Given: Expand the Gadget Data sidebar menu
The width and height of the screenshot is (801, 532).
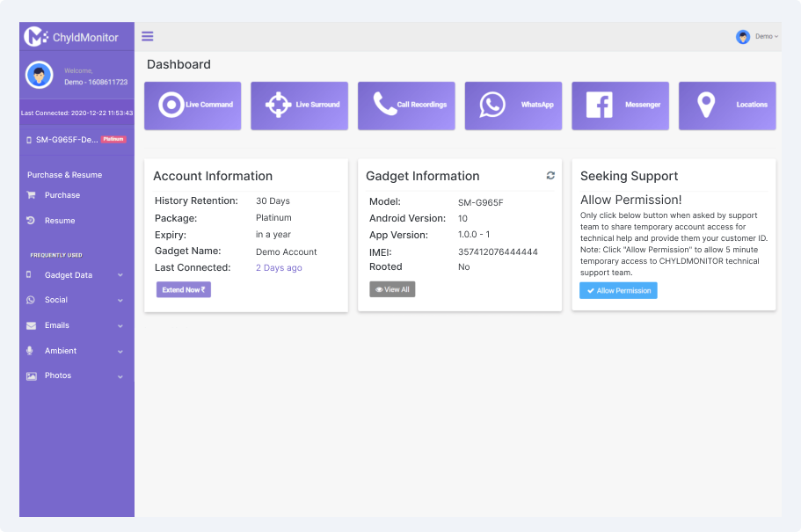Looking at the screenshot, I should coord(76,275).
